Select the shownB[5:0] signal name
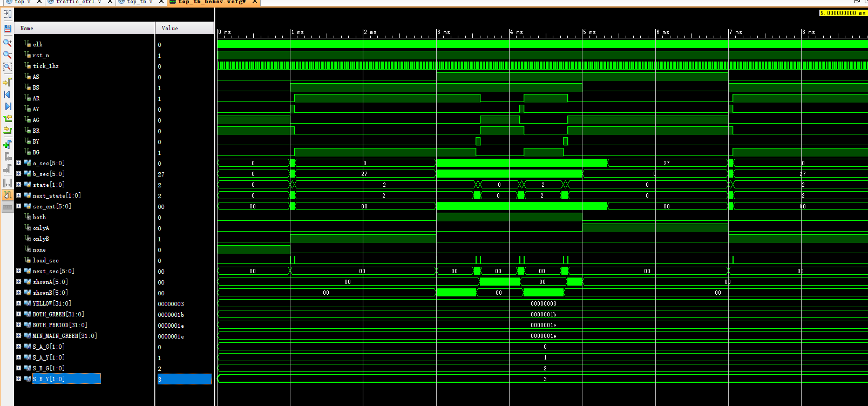The image size is (868, 406). [x=50, y=293]
